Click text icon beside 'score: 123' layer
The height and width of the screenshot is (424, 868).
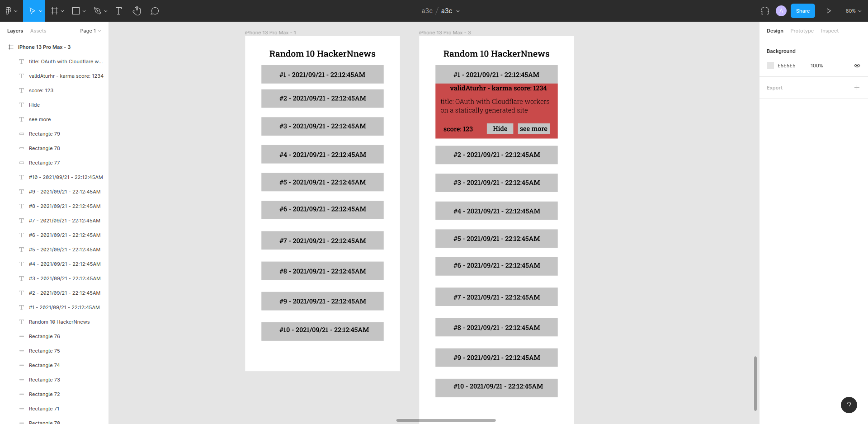[x=21, y=90]
